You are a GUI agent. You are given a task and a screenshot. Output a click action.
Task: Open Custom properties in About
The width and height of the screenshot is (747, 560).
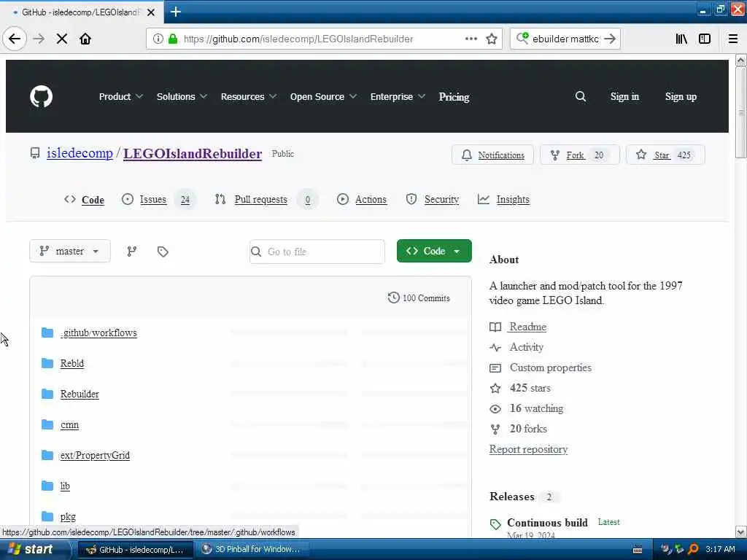pyautogui.click(x=550, y=367)
